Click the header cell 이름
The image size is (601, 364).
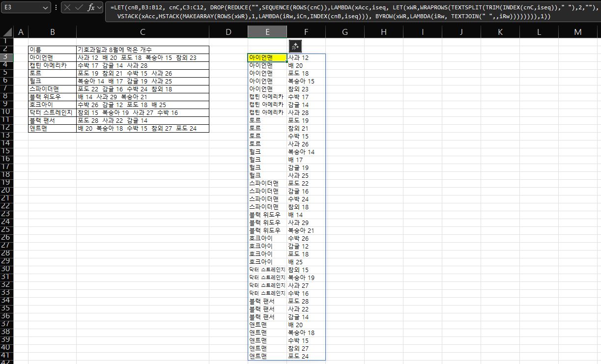[52, 50]
